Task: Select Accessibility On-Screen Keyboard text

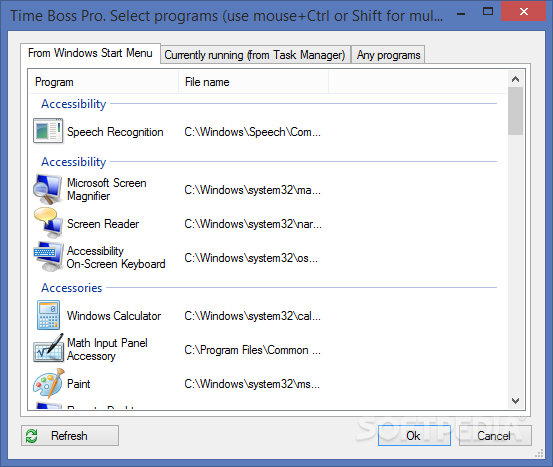Action: tap(116, 257)
